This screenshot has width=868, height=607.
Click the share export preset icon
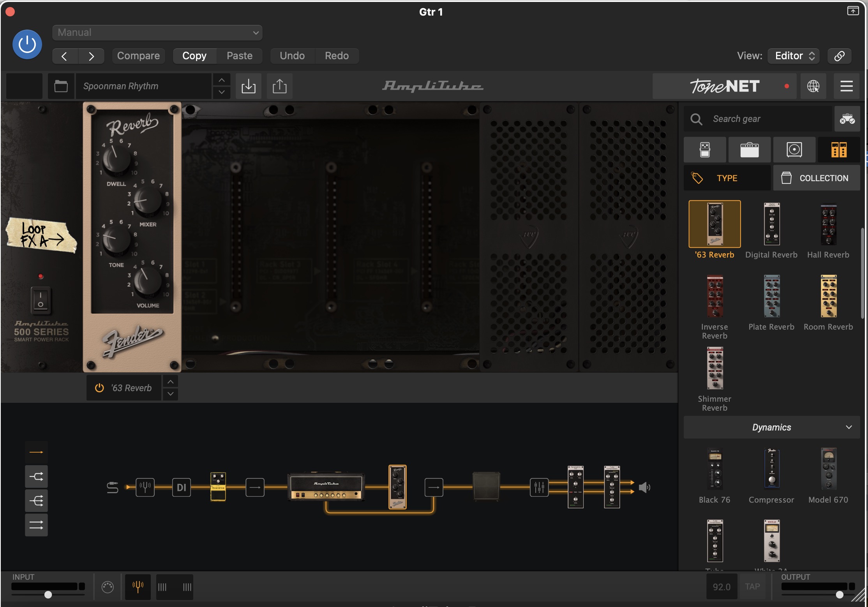(x=280, y=86)
